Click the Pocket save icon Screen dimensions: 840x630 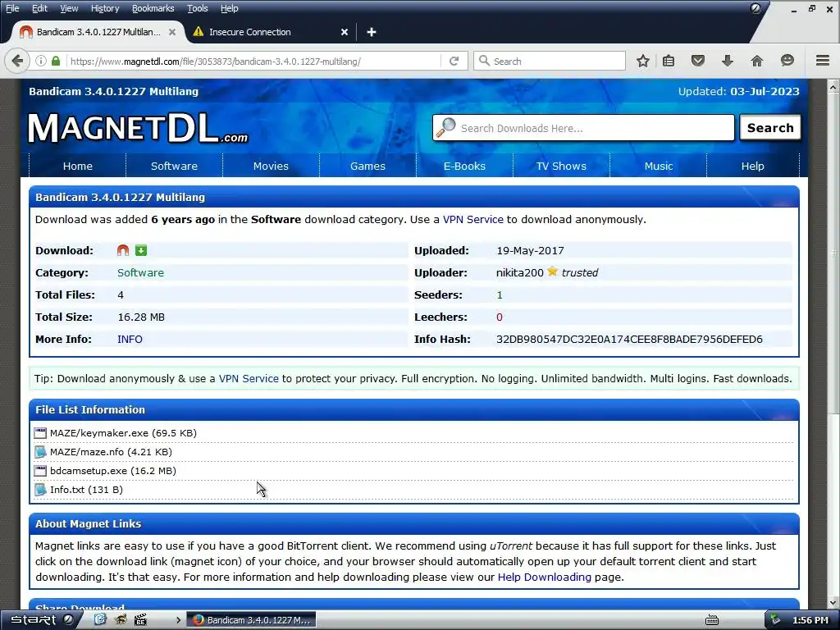point(697,61)
